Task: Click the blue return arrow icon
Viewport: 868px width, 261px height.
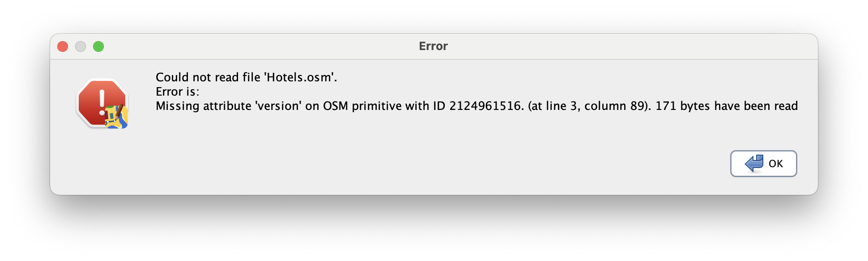Action: click(x=754, y=164)
